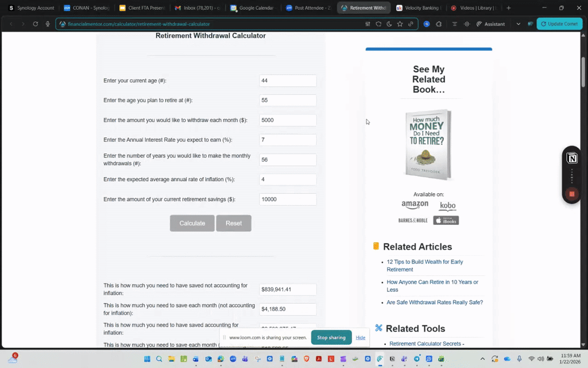Select the $4,188.50 monthly savings result
Viewport: 588px width, 368px height.
click(x=288, y=309)
